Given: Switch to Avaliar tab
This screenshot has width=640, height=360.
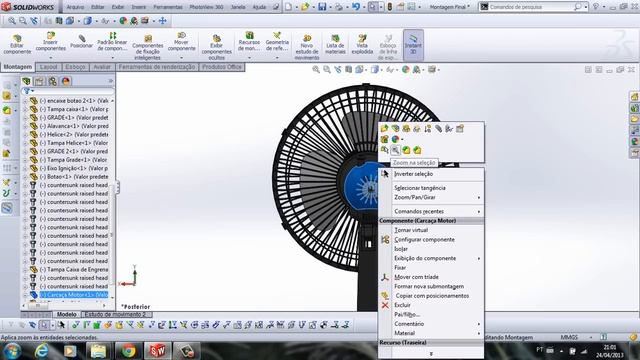Looking at the screenshot, I should (102, 67).
